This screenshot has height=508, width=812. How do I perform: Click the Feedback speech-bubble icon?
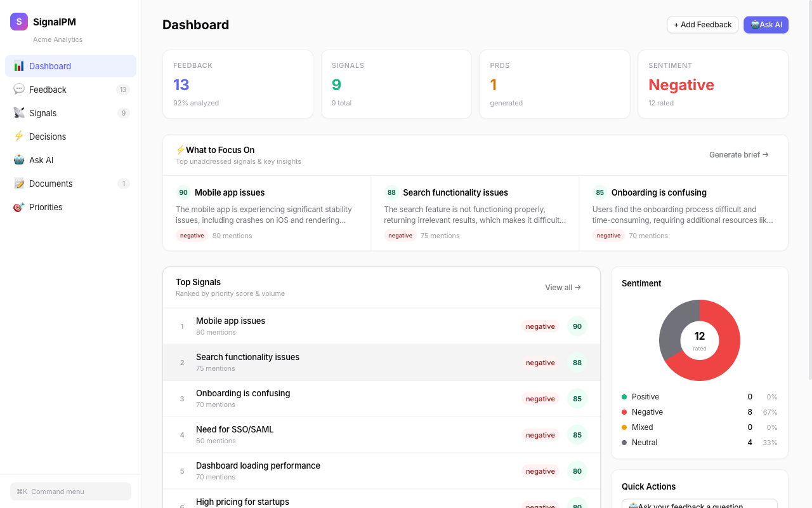click(x=19, y=89)
